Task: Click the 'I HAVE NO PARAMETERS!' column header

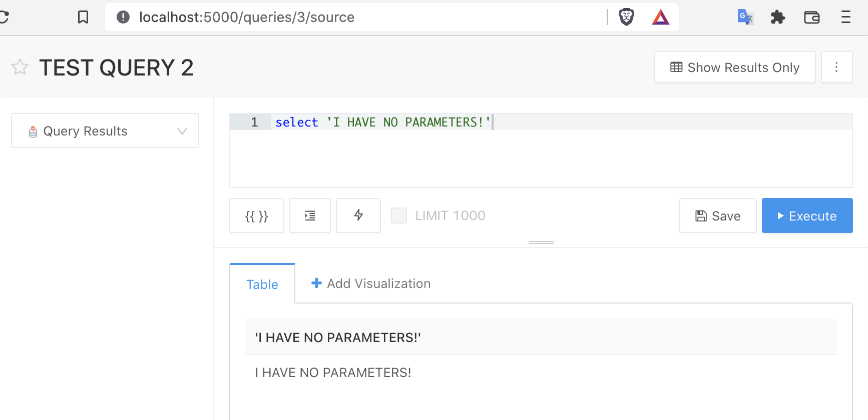Action: point(541,337)
